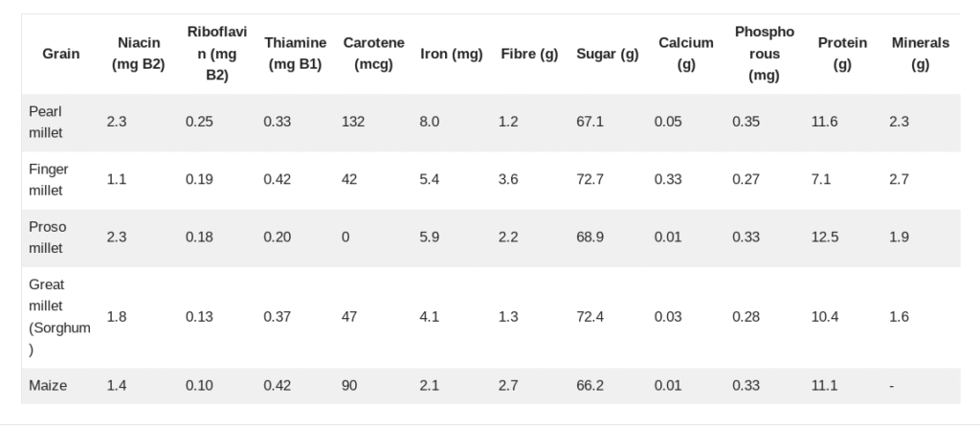Image resolution: width=980 pixels, height=431 pixels.
Task: Select the Finger millet row label
Action: tap(49, 179)
